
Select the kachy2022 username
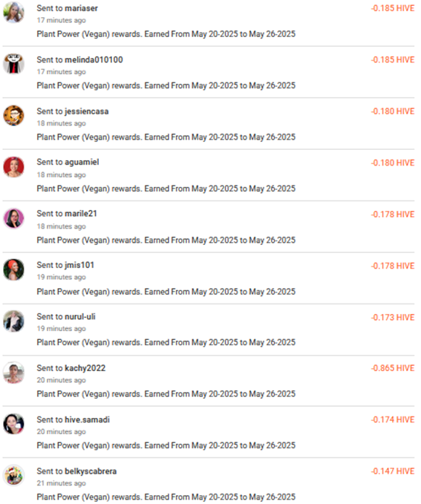(x=85, y=368)
